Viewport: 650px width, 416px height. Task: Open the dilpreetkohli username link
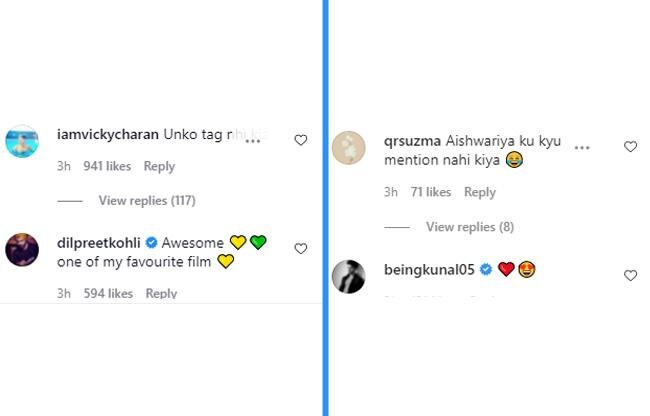click(93, 242)
